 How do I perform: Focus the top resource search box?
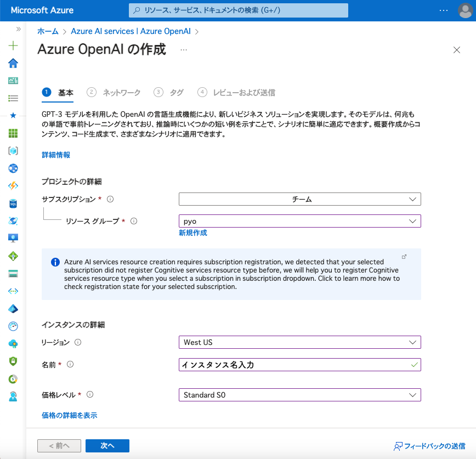click(239, 10)
